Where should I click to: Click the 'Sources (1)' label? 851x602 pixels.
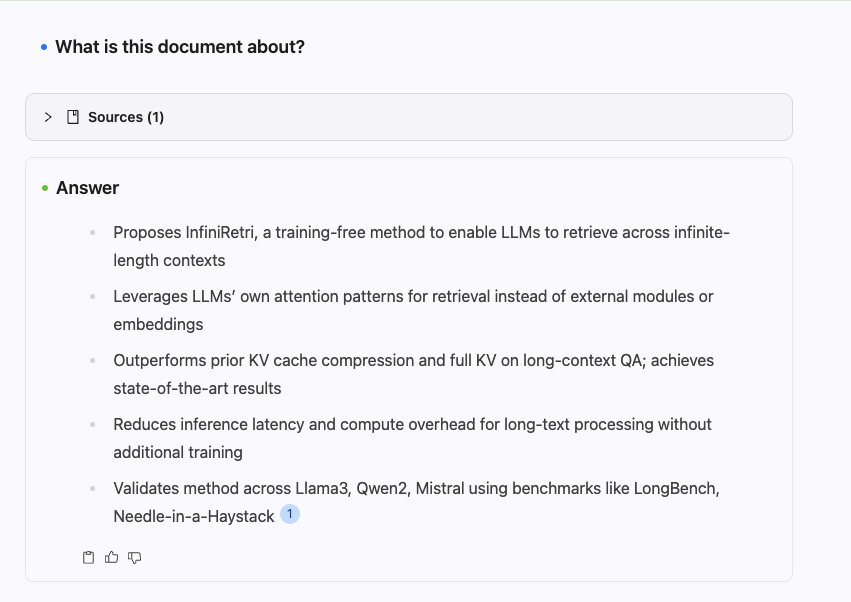[126, 117]
